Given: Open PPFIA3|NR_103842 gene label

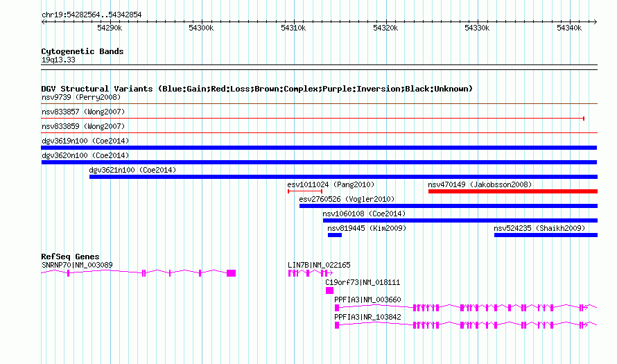Looking at the screenshot, I should (367, 317).
